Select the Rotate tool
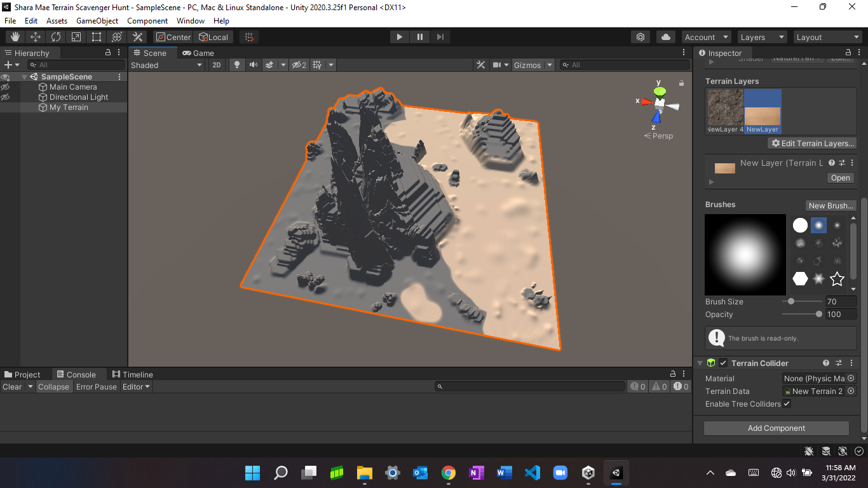The image size is (868, 488). coord(56,37)
